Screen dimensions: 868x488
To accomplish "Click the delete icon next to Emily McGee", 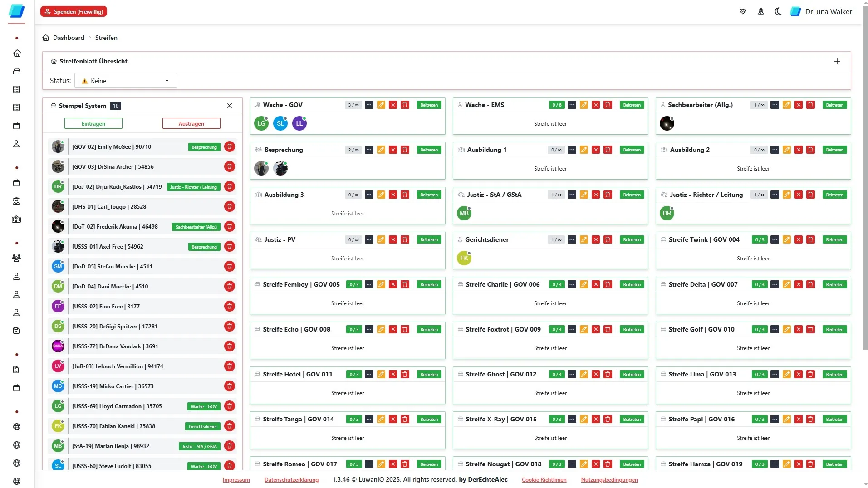I will pyautogui.click(x=230, y=146).
